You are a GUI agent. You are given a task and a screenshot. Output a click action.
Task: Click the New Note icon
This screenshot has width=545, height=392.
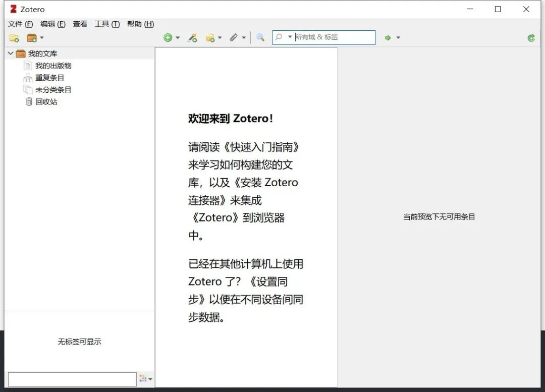[x=210, y=38]
